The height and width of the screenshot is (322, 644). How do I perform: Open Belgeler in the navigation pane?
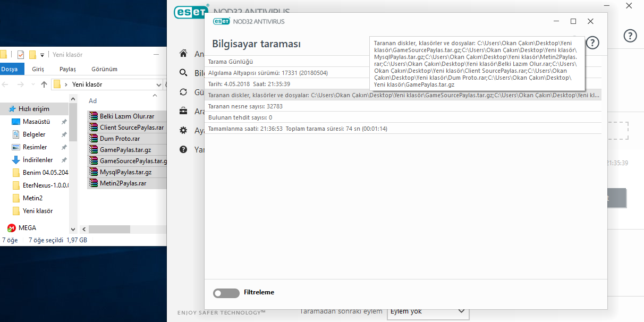34,134
